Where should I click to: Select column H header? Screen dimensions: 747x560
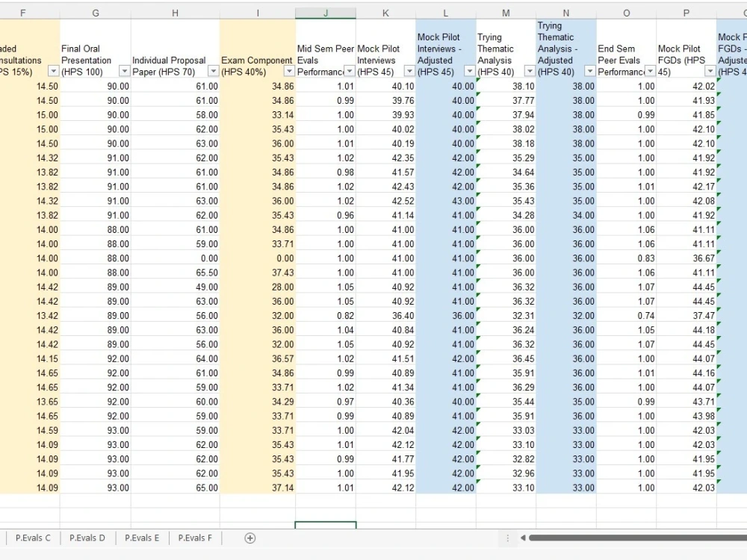click(176, 13)
